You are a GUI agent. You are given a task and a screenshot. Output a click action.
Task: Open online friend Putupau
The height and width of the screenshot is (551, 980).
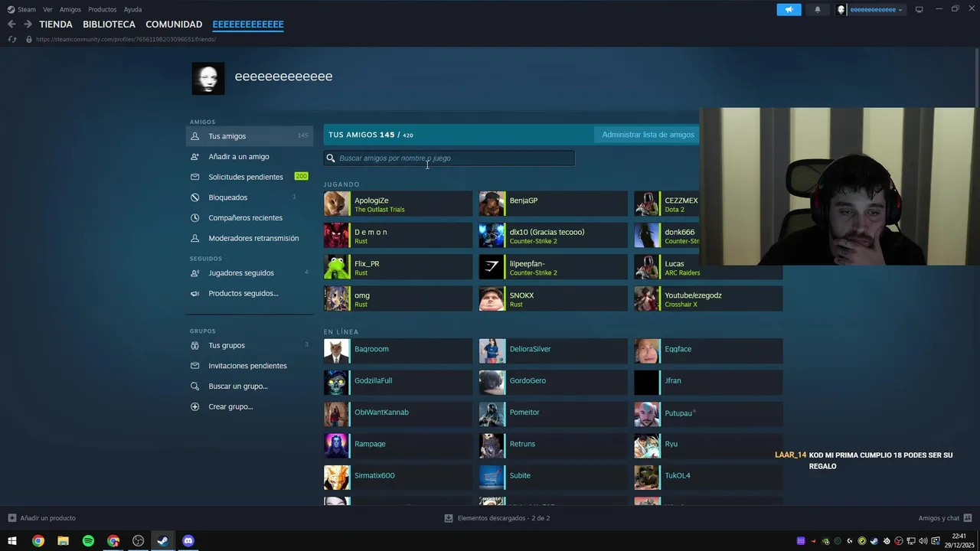coord(708,414)
